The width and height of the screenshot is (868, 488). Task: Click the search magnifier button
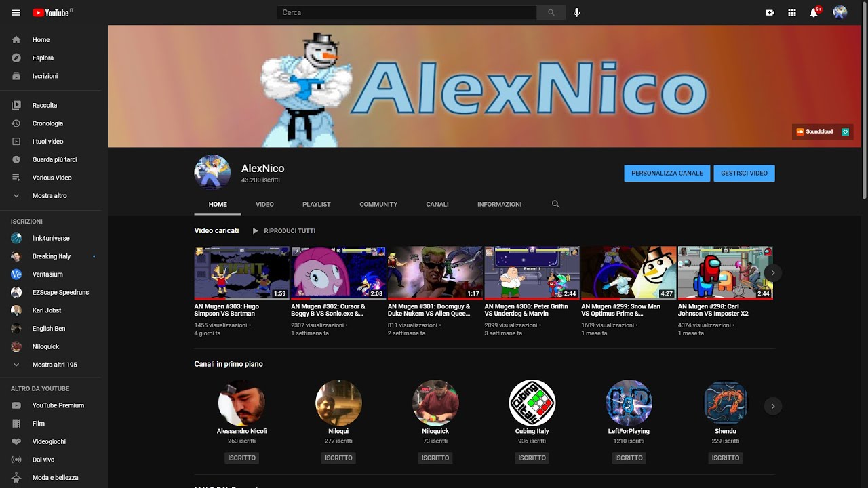point(551,12)
